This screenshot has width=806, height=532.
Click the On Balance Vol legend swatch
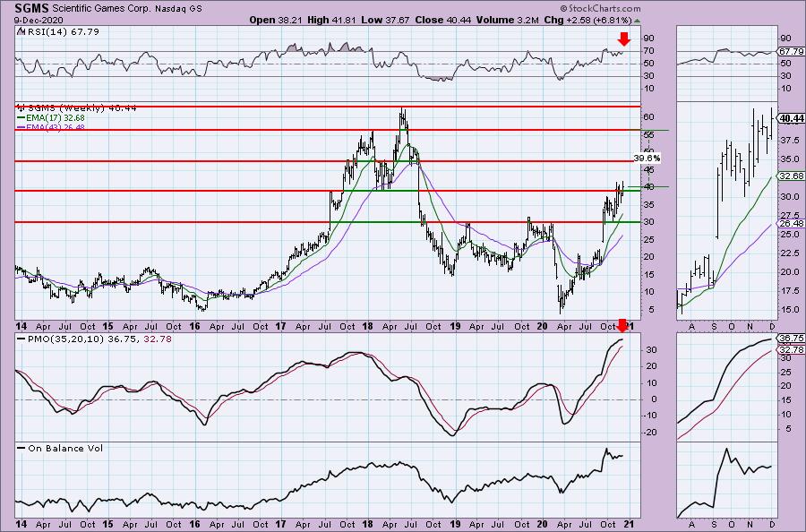pos(21,448)
